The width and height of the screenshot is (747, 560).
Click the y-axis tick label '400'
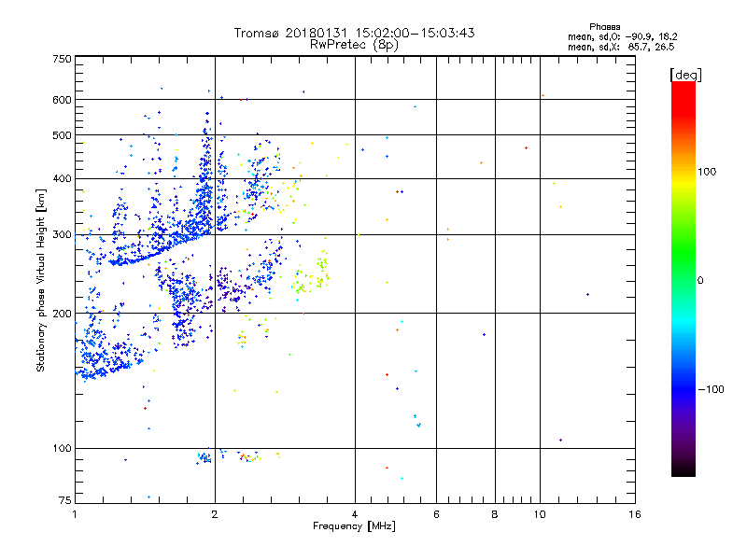coord(62,178)
